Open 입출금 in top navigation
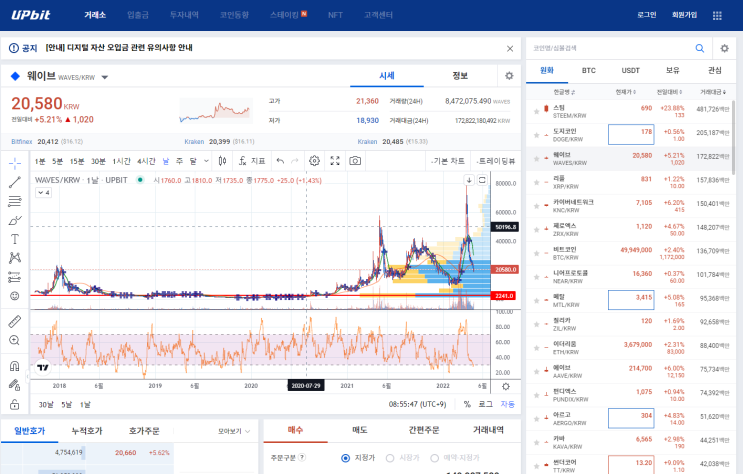Image resolution: width=743 pixels, height=474 pixels. click(x=138, y=15)
